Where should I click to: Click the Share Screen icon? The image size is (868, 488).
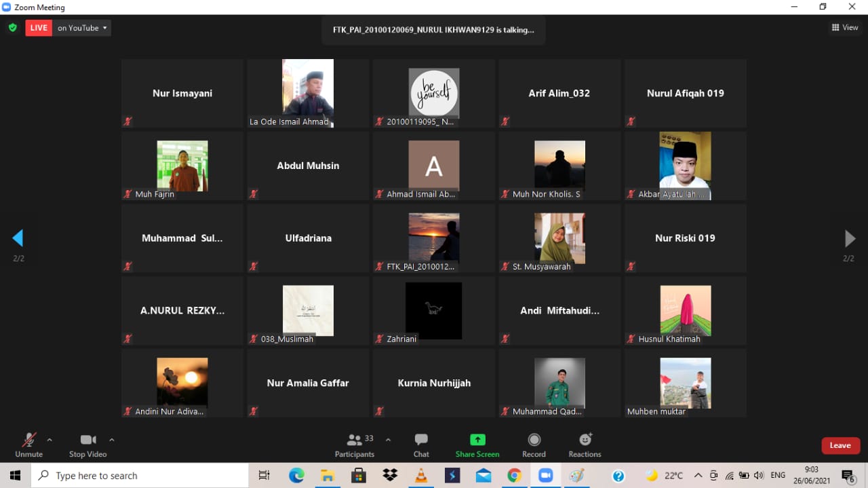pyautogui.click(x=477, y=440)
